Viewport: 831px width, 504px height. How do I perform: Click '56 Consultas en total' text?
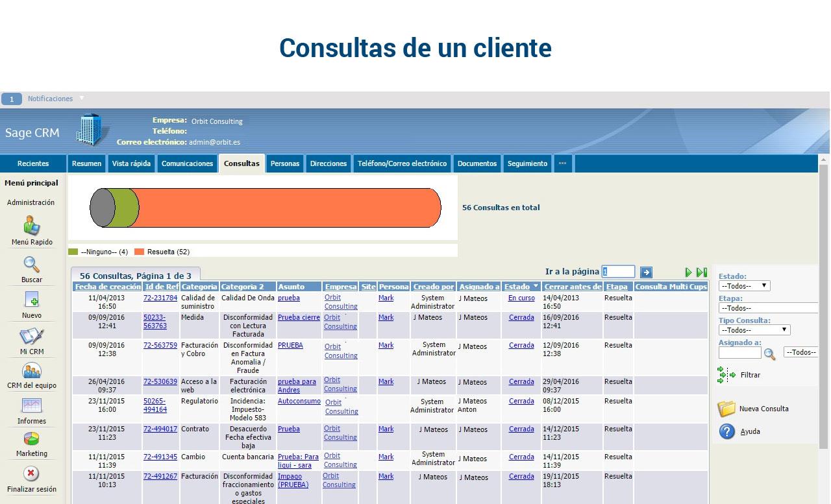[501, 208]
